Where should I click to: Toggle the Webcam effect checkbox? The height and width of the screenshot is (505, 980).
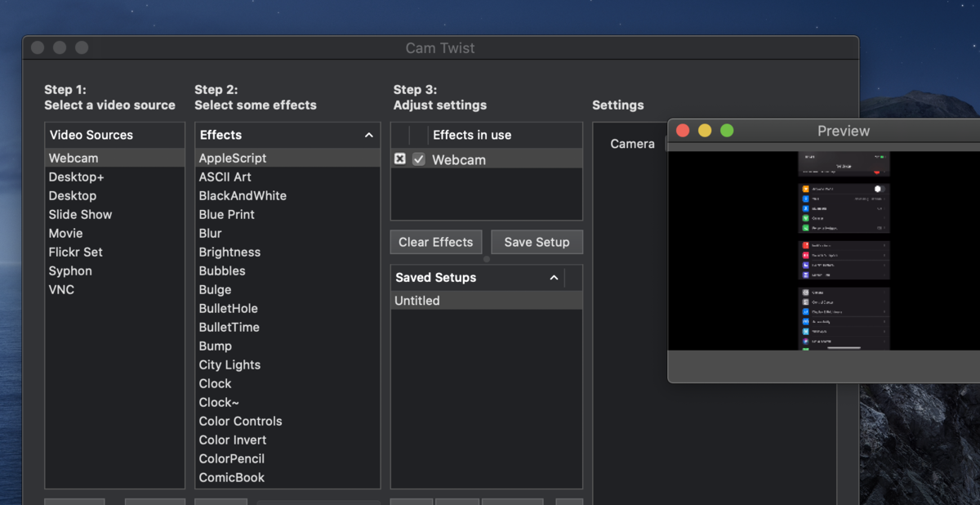[419, 159]
